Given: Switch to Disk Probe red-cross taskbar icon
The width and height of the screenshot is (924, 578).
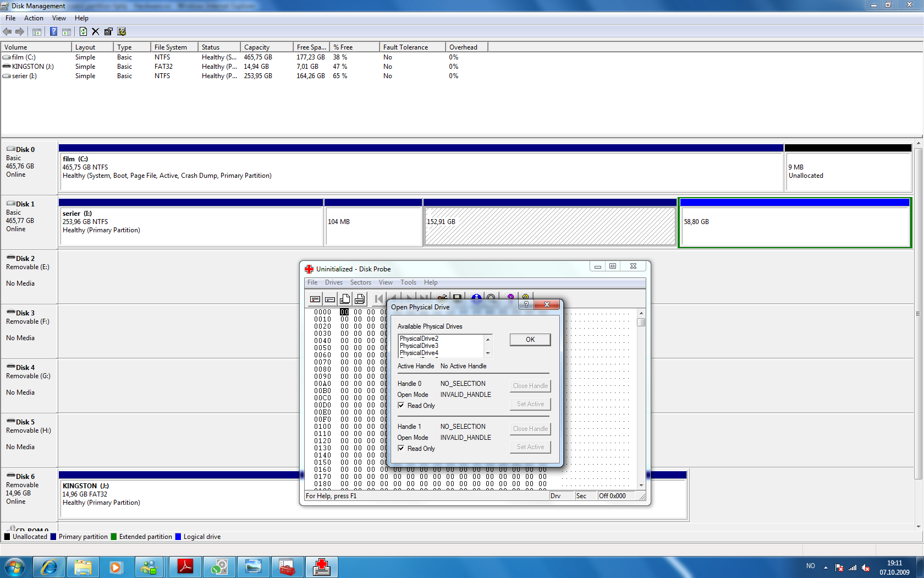Looking at the screenshot, I should tap(322, 567).
